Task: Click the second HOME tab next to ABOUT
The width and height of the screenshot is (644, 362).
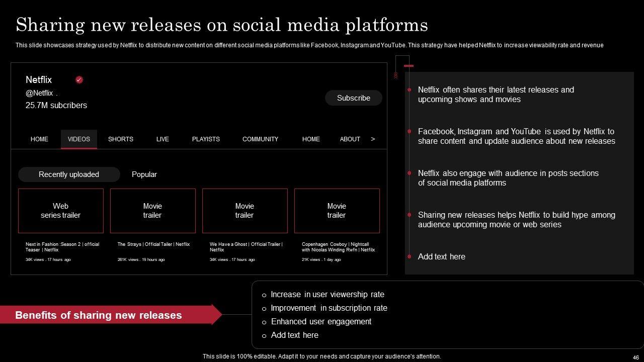Action: coord(311,139)
